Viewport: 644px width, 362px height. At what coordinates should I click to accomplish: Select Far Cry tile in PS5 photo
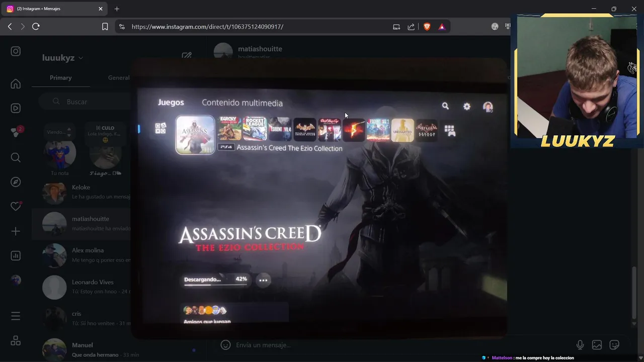[229, 129]
